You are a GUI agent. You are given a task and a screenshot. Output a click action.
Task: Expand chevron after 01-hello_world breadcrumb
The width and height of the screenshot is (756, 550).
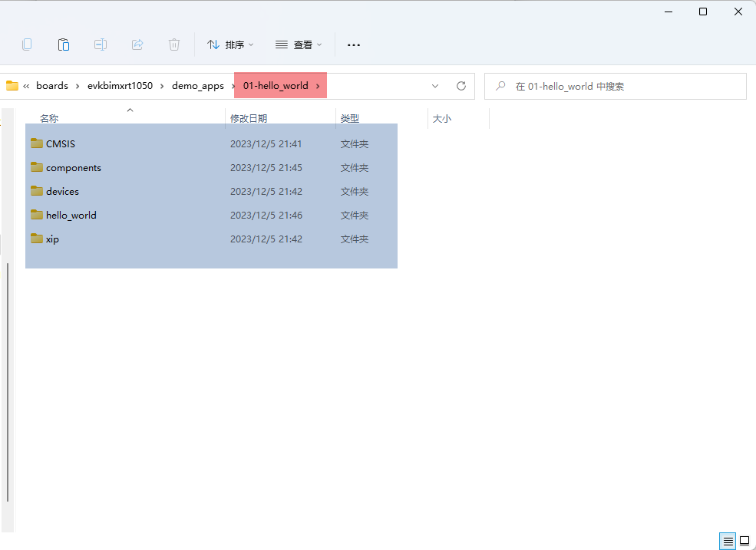click(318, 86)
